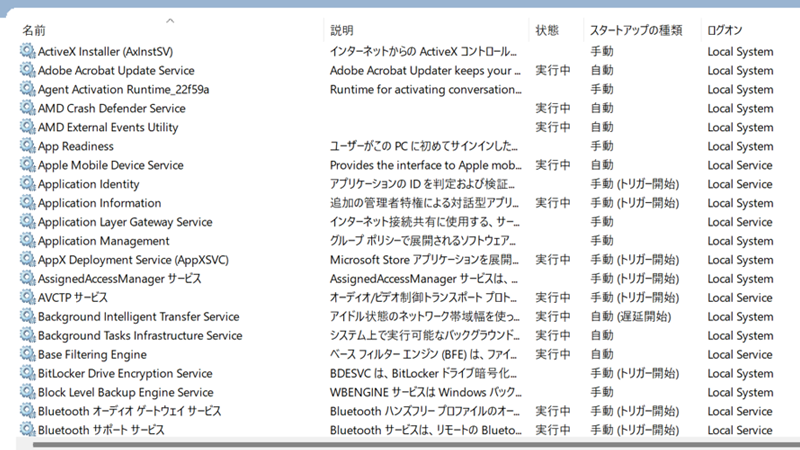Select service name Base Filtering Engine

tap(92, 354)
